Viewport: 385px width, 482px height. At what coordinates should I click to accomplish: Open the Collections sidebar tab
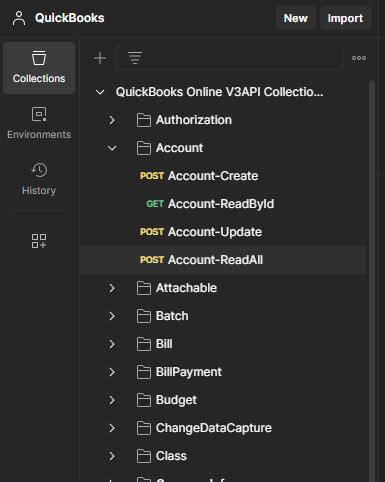coord(39,68)
